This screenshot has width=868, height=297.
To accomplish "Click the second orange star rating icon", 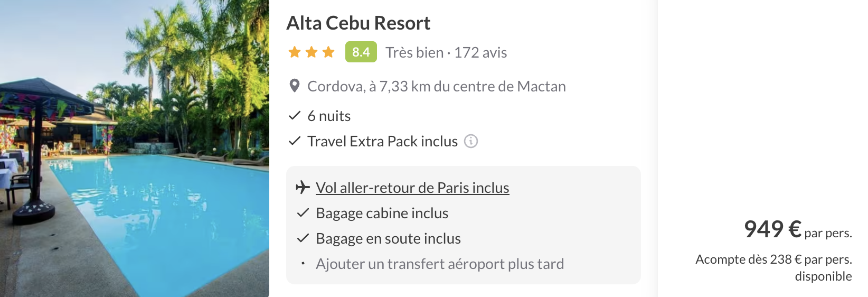I will (312, 52).
